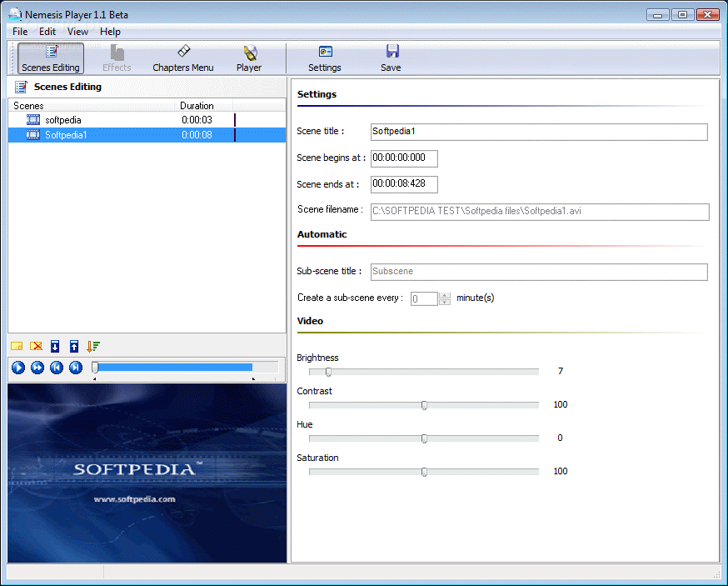Minimize the Nemesis Player window

tap(658, 15)
